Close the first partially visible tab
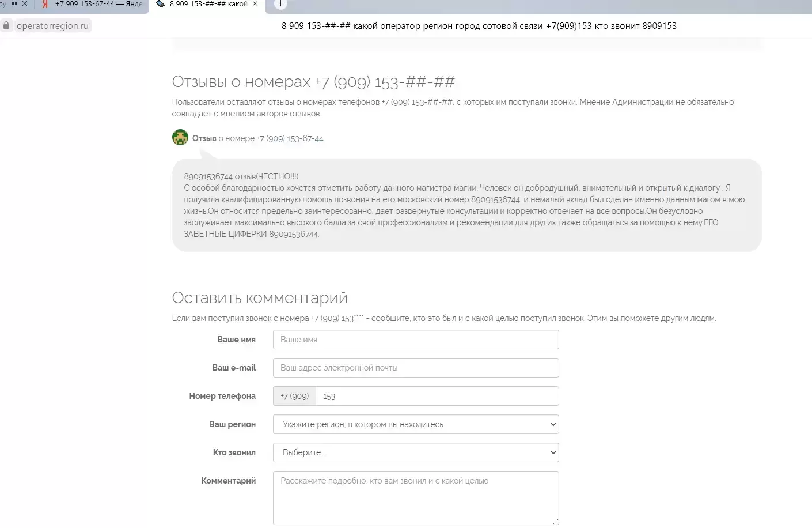This screenshot has height=528, width=812. pyautogui.click(x=24, y=3)
